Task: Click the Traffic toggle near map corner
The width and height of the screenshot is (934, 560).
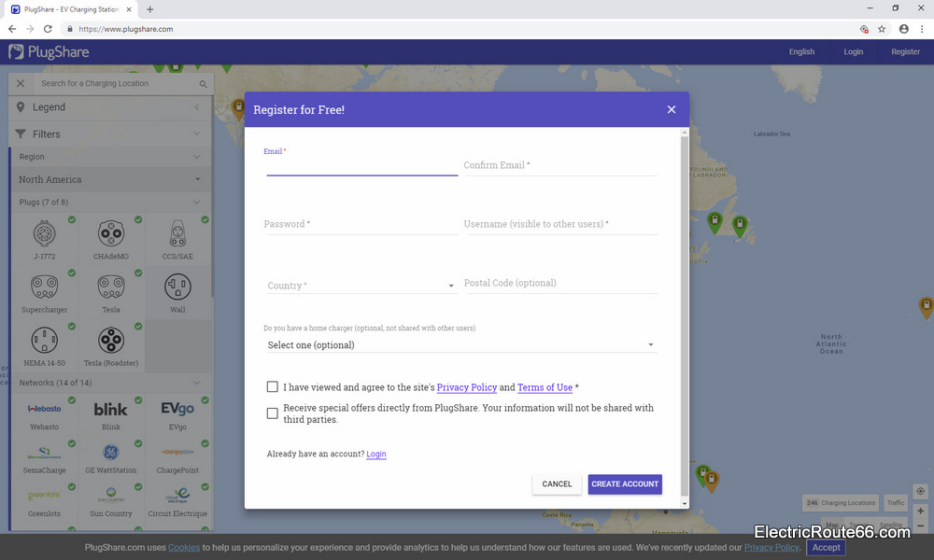Action: pyautogui.click(x=896, y=502)
